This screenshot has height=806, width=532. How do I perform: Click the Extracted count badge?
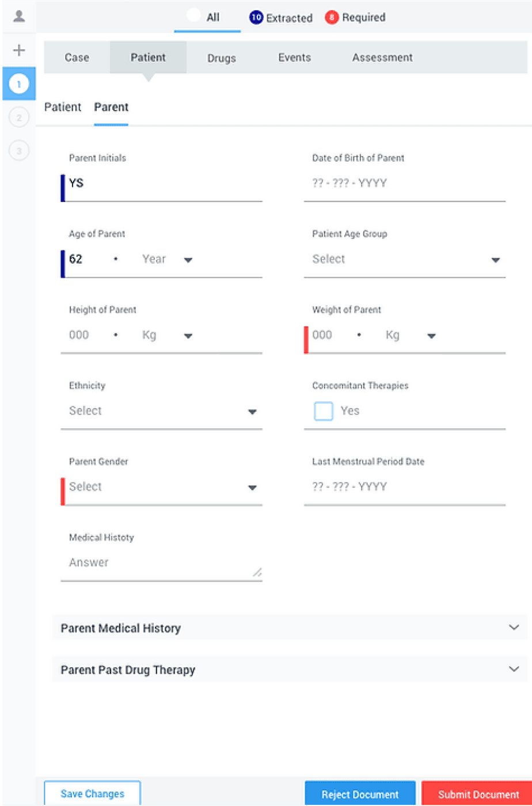tap(256, 18)
